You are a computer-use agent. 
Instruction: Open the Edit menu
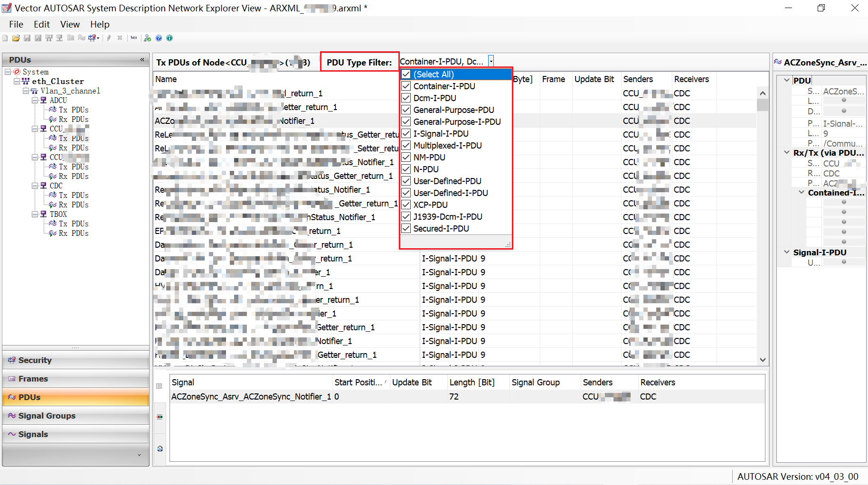click(x=42, y=24)
